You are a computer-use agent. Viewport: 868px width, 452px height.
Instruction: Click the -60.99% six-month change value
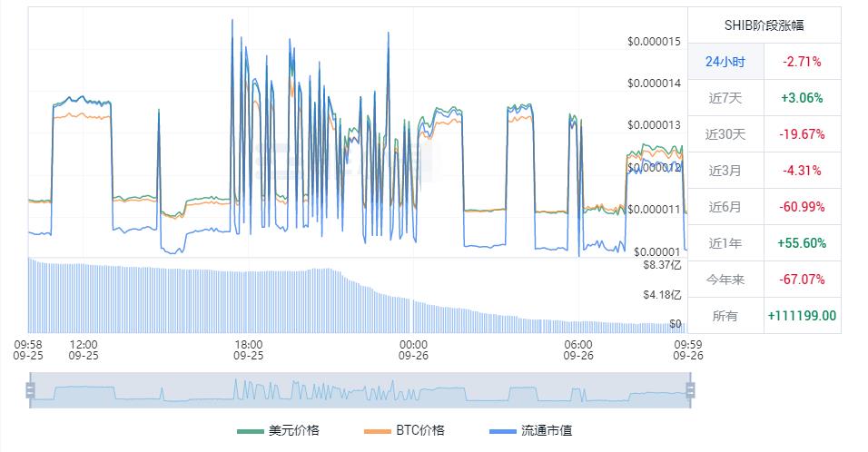tap(801, 207)
